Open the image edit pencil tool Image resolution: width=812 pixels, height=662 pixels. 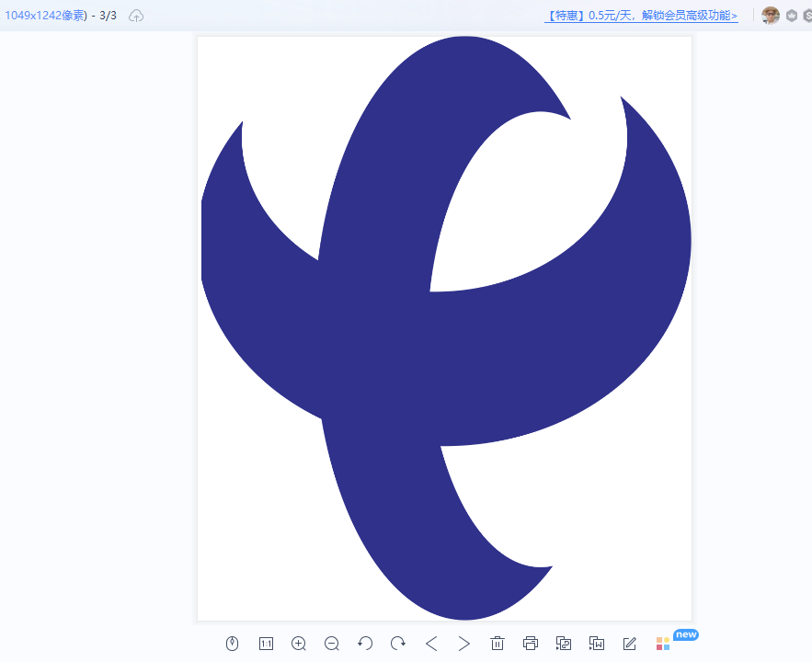click(630, 644)
